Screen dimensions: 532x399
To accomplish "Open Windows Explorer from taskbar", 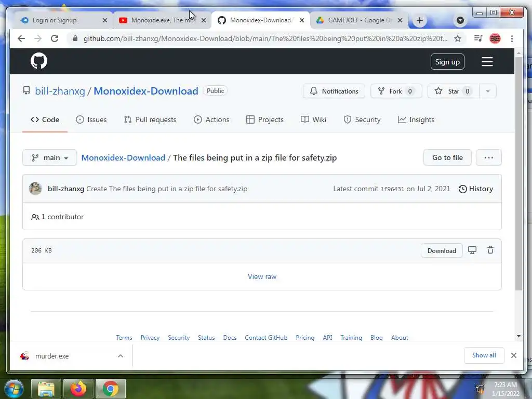I will 46,389.
